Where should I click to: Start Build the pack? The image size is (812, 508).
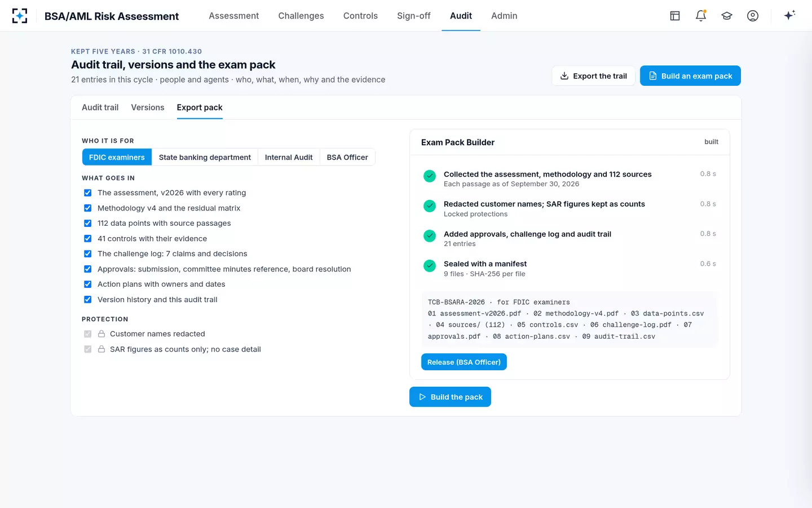[x=450, y=397]
